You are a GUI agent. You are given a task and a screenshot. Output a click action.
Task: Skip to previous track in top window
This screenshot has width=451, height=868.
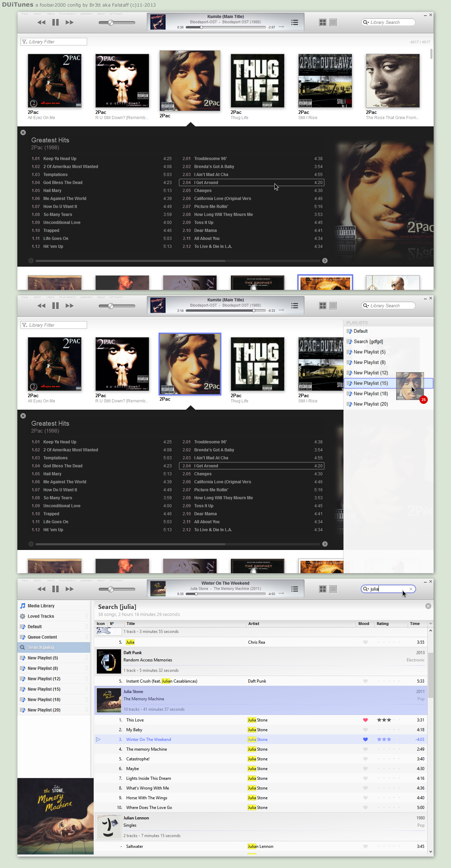(42, 23)
